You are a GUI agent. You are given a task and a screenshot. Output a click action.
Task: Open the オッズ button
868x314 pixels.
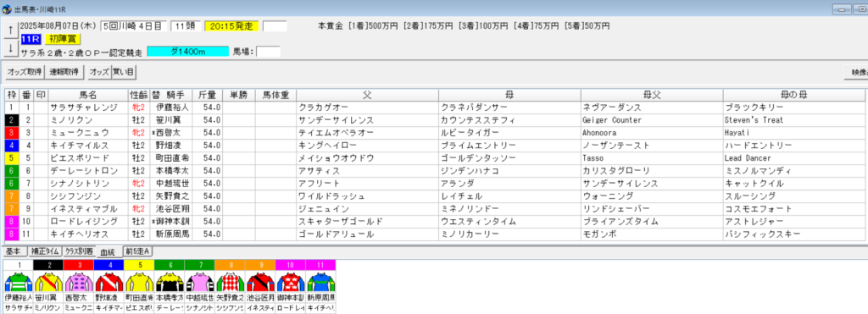tap(100, 72)
